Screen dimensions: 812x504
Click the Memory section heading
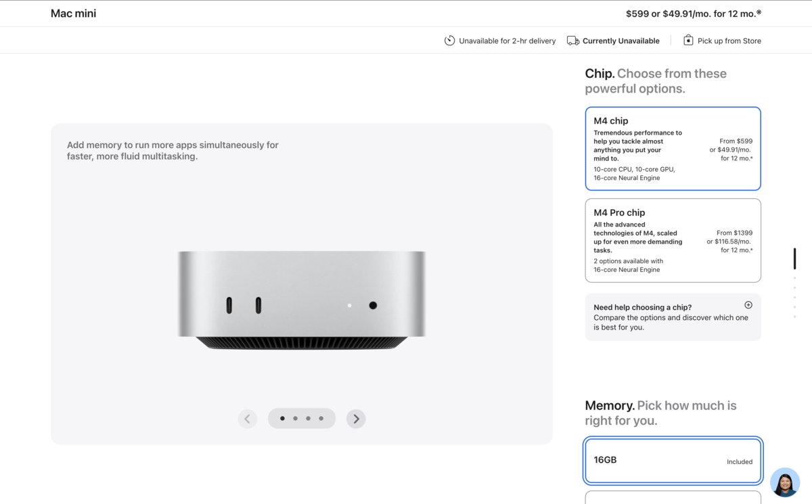[660, 413]
